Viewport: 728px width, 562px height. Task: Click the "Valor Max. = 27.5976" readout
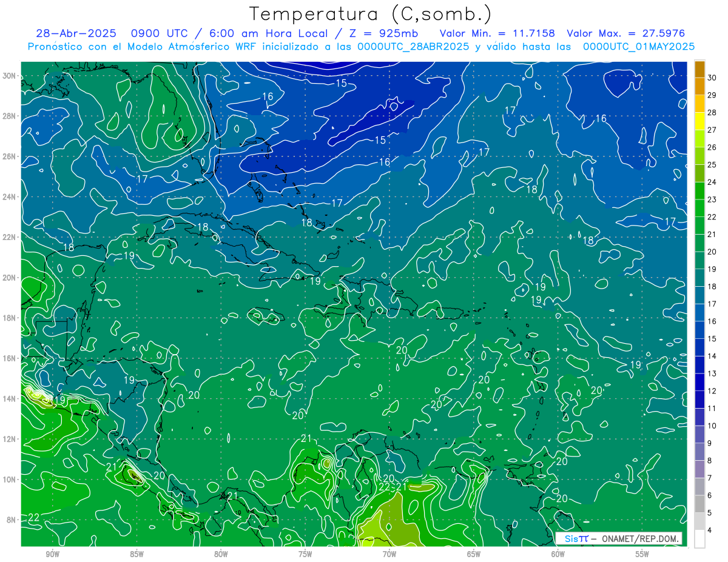click(627, 33)
